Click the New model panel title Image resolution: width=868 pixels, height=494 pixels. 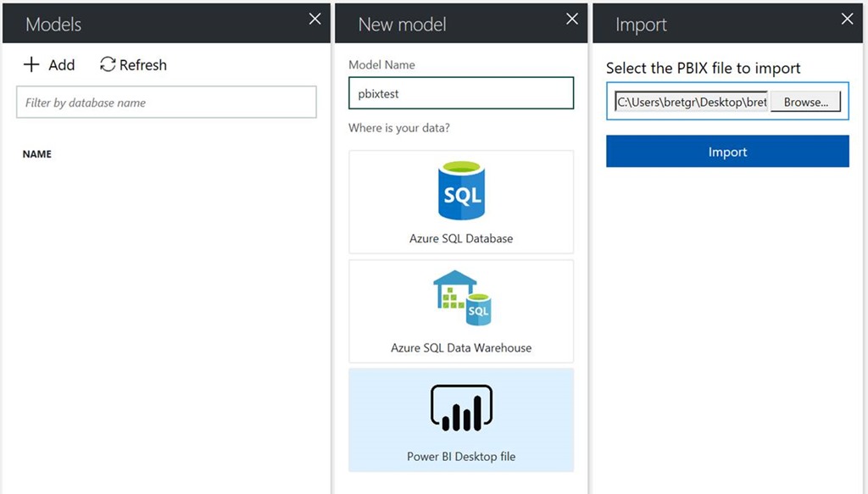(x=402, y=25)
